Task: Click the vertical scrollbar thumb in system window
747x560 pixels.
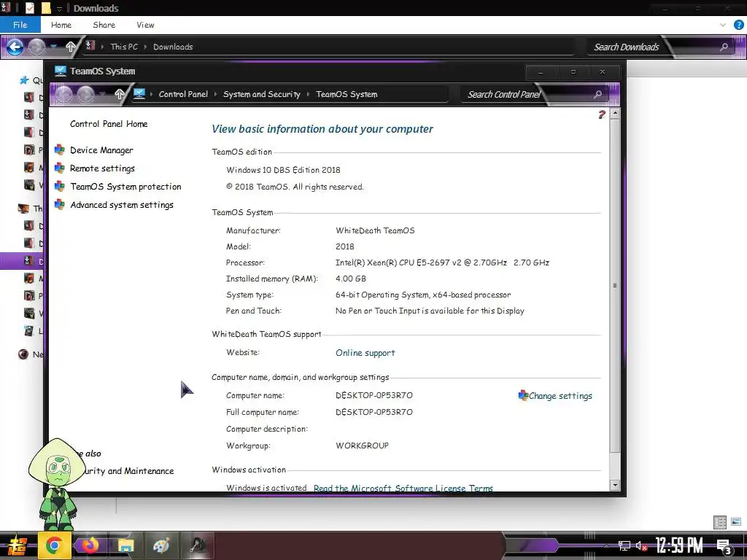Action: pos(614,286)
